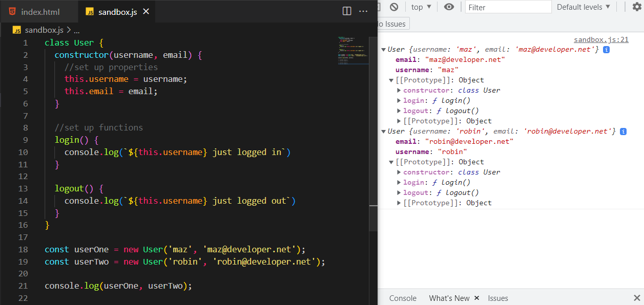This screenshot has width=644, height=305.
Task: Click the split editor icon
Action: [347, 11]
